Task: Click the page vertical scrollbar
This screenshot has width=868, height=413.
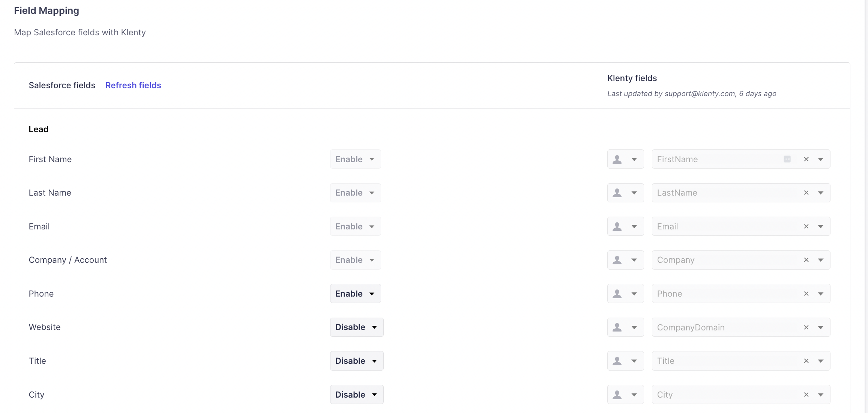Action: click(866, 206)
